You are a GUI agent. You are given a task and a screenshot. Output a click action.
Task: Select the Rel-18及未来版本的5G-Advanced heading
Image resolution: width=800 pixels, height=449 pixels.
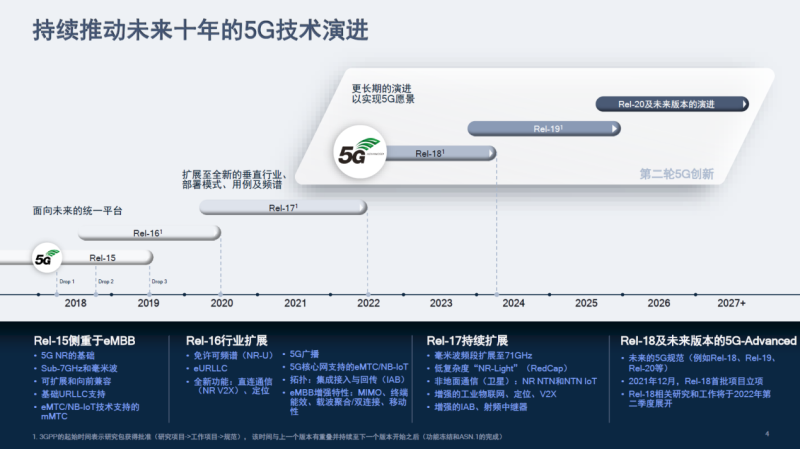[708, 341]
